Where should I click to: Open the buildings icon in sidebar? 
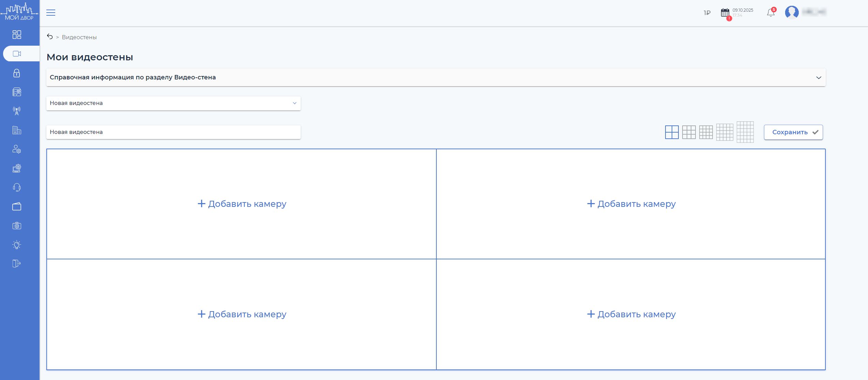(x=17, y=130)
